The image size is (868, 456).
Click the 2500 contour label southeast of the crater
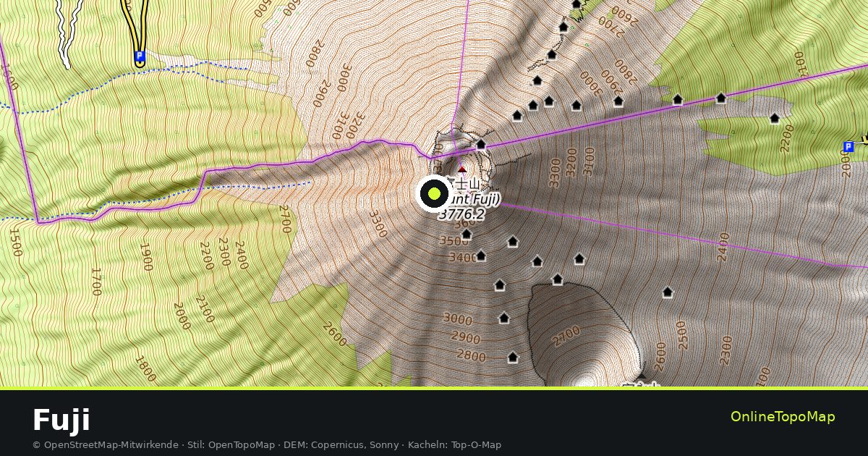pos(681,335)
